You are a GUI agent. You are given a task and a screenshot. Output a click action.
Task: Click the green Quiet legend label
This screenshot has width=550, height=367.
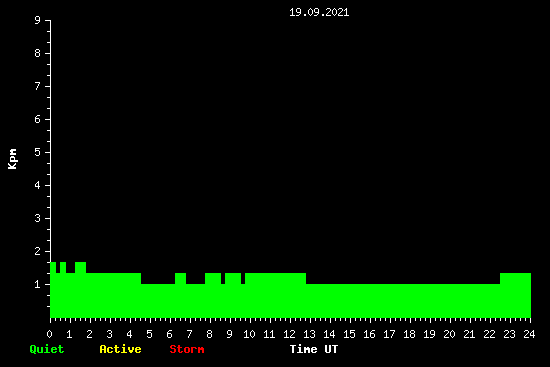(47, 349)
